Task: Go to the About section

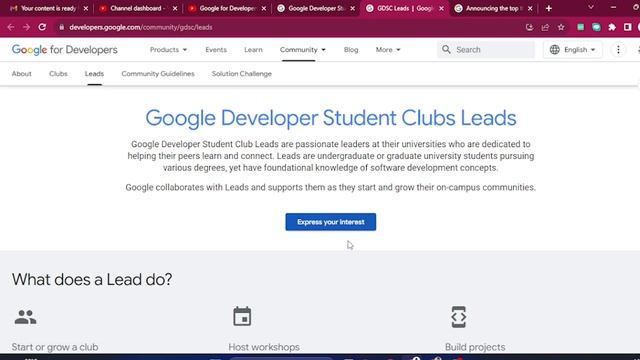Action: 22,74
